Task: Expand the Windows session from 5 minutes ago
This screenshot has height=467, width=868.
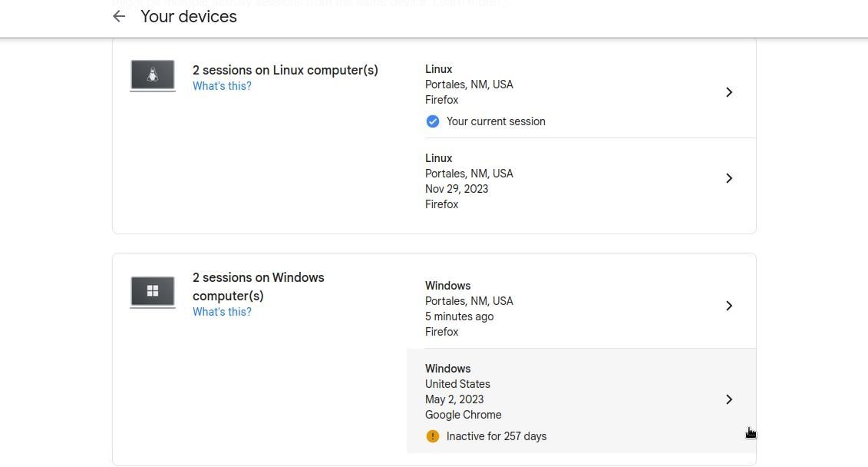Action: click(x=728, y=306)
